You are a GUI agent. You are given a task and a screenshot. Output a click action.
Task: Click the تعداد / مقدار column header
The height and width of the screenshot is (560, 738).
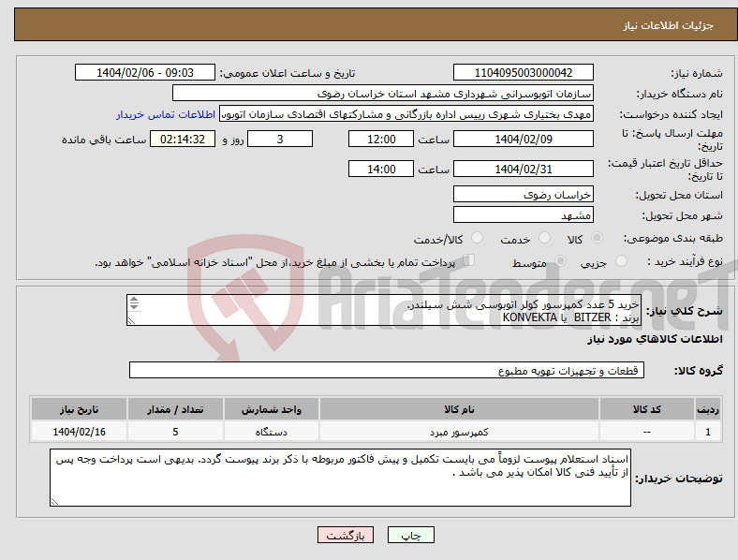tap(175, 409)
